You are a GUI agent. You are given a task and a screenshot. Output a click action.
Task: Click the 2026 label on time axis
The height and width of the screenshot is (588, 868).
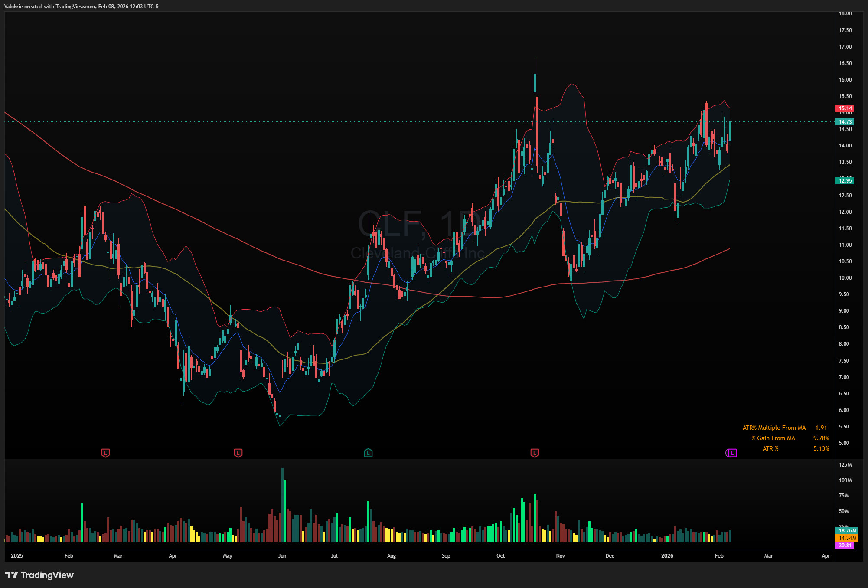click(667, 556)
